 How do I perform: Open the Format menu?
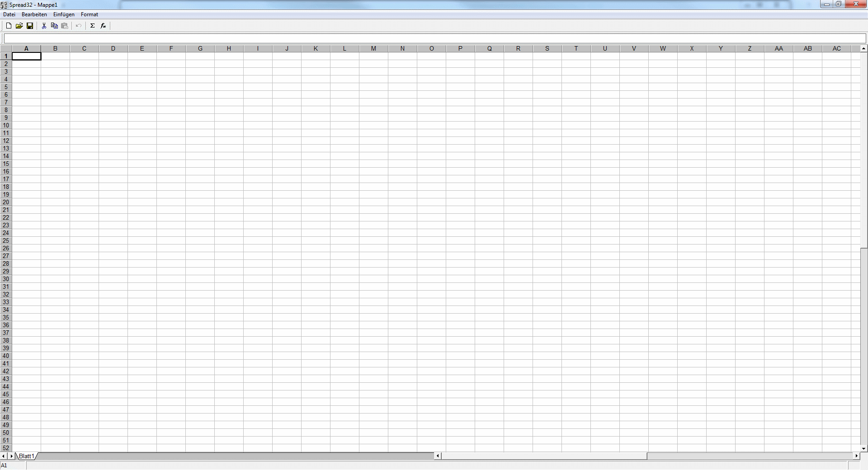click(x=90, y=14)
